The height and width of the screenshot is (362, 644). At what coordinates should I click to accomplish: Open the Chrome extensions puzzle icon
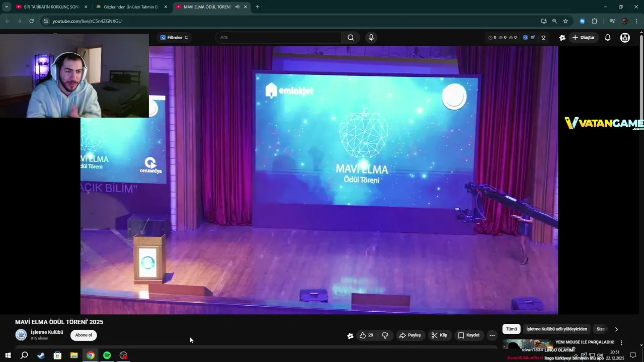point(595,21)
